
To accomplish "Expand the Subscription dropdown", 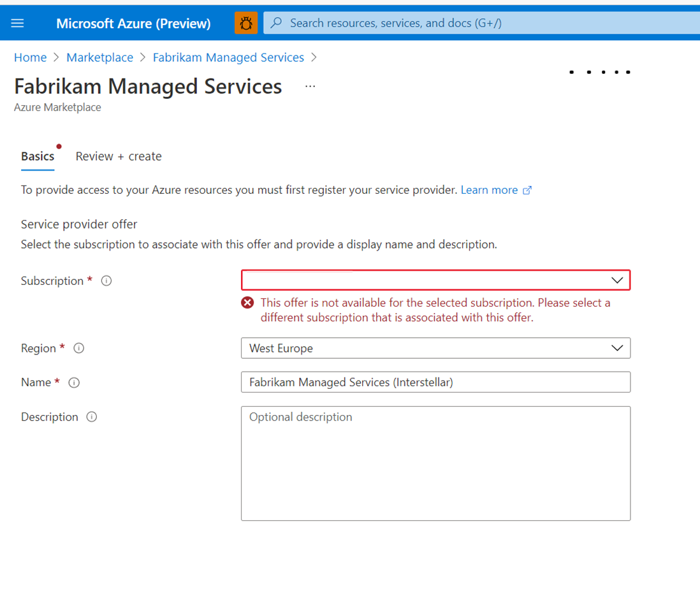I will click(x=435, y=280).
